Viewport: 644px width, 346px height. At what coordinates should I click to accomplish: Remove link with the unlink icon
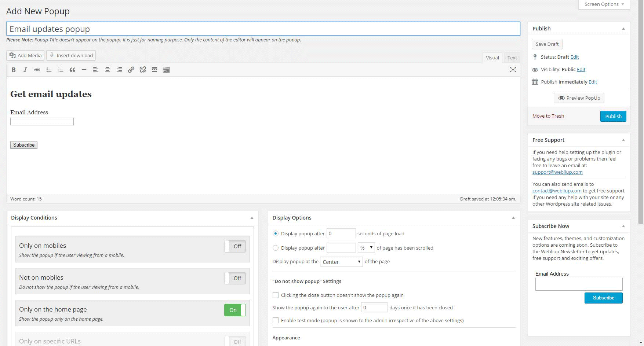tap(143, 70)
